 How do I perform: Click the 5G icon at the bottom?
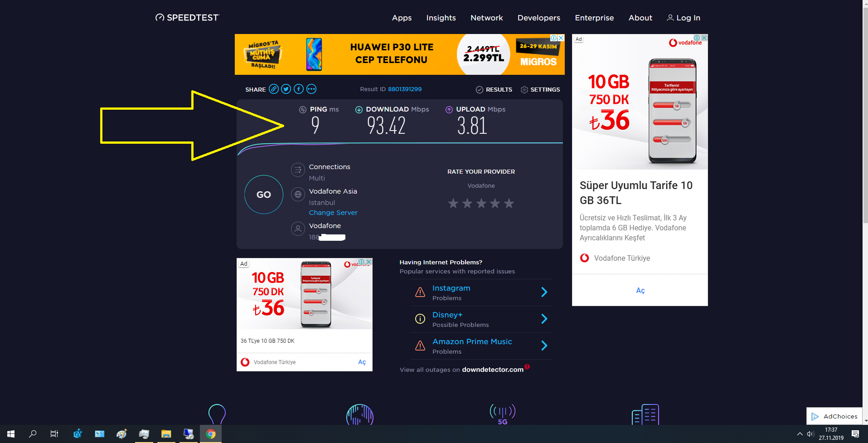[x=503, y=414]
